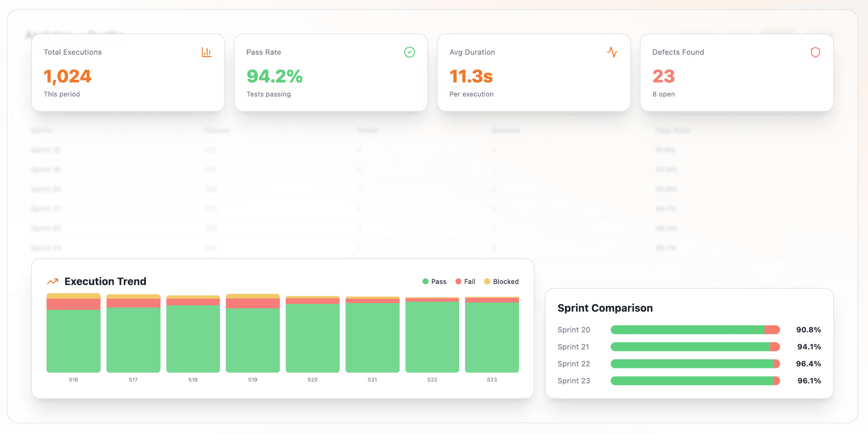Toggle the Blocked series in the legend
Image resolution: width=868 pixels, height=434 pixels.
click(x=487, y=281)
